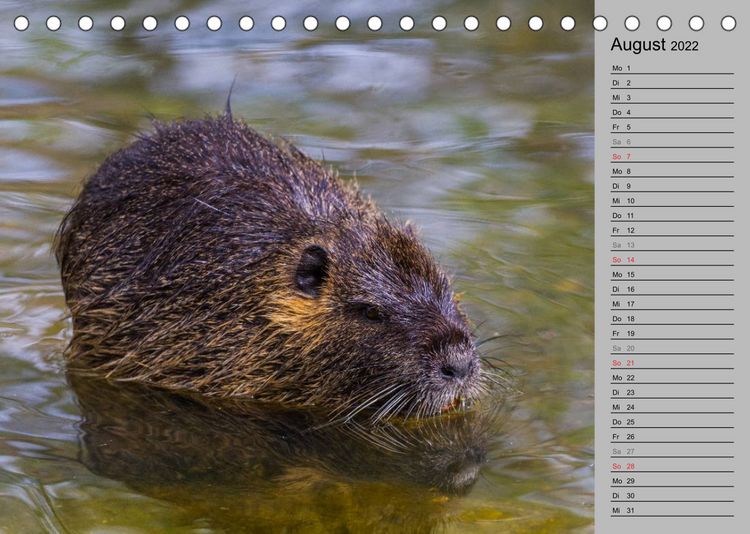Select the 'Mi 31' date row
750x534 pixels.
pyautogui.click(x=672, y=511)
